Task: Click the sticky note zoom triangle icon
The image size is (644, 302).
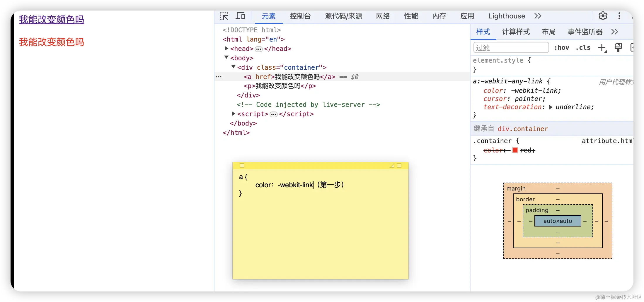Action: pos(392,166)
